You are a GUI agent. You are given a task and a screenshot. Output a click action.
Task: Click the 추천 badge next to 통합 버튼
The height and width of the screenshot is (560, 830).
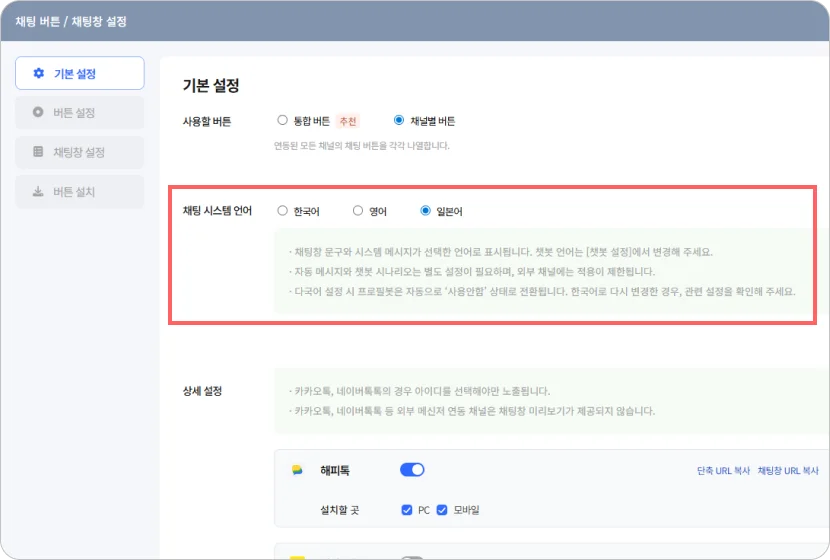(348, 121)
